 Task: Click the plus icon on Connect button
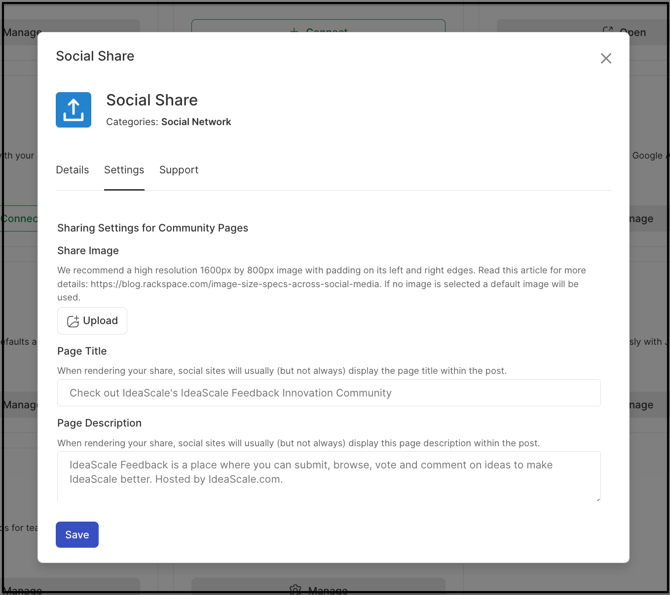(x=294, y=31)
